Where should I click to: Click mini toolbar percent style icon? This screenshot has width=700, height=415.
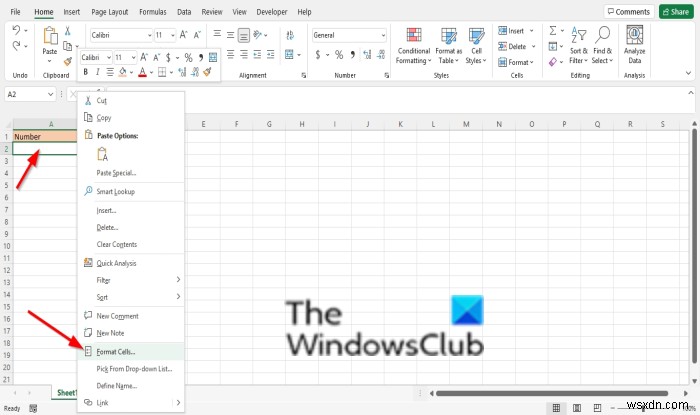coord(188,58)
